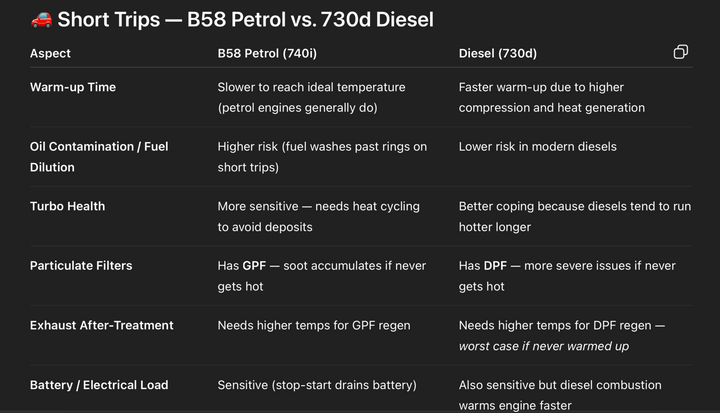The height and width of the screenshot is (413, 720).
Task: Click 'More sensitive — needs heat cycling' cell
Action: 318,206
